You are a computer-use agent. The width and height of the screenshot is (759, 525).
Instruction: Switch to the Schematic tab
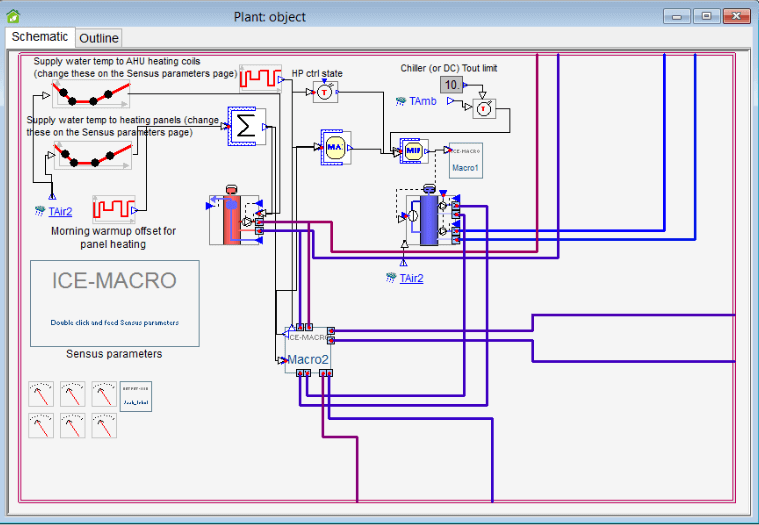pyautogui.click(x=40, y=37)
